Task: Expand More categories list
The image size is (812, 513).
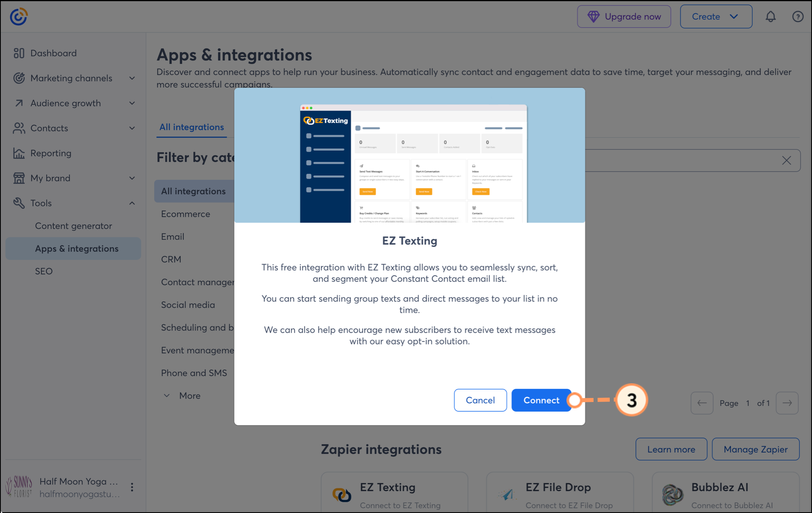Action: (182, 395)
